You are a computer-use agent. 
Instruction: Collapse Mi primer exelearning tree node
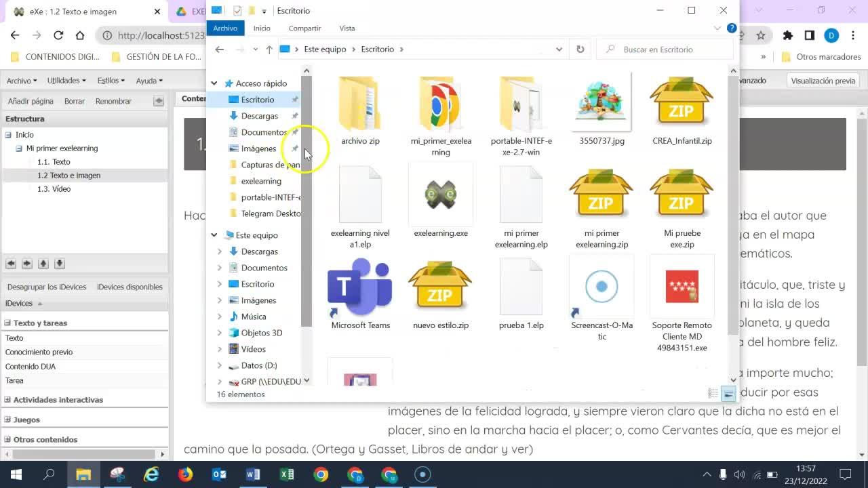click(20, 148)
